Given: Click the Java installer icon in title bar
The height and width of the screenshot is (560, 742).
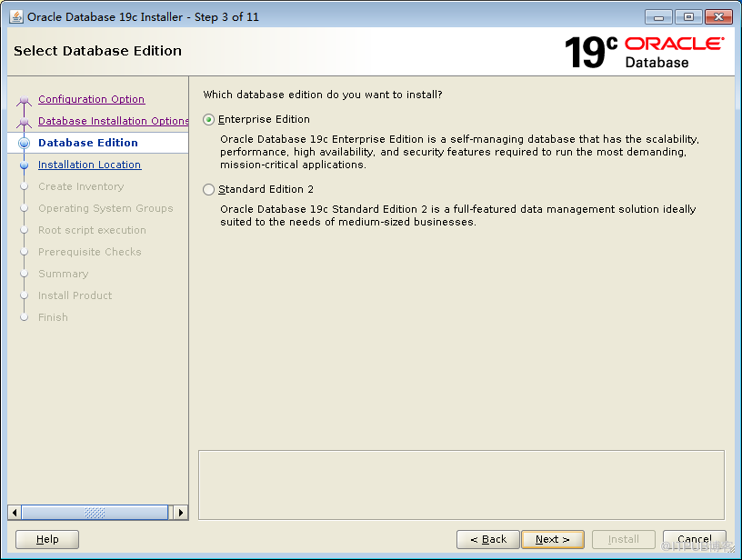Looking at the screenshot, I should [x=16, y=16].
